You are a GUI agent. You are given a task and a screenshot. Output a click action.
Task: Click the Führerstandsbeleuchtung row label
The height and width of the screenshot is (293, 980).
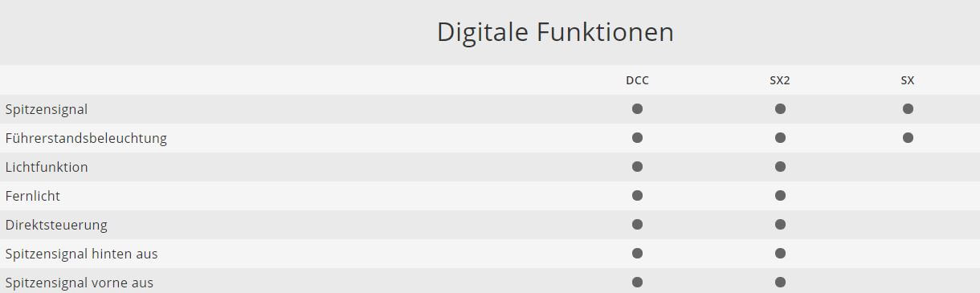click(86, 138)
